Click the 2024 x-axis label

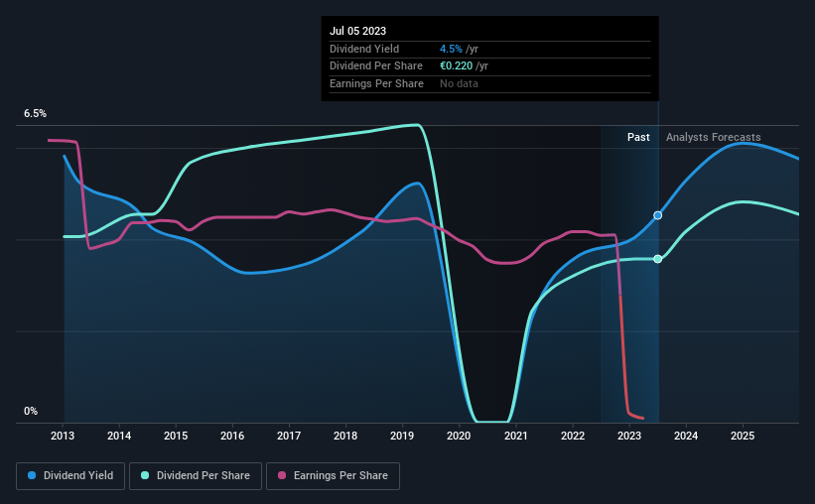(686, 436)
